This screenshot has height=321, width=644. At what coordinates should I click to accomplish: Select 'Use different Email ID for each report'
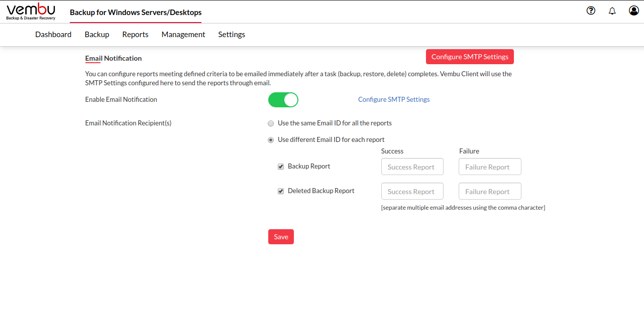pyautogui.click(x=271, y=140)
